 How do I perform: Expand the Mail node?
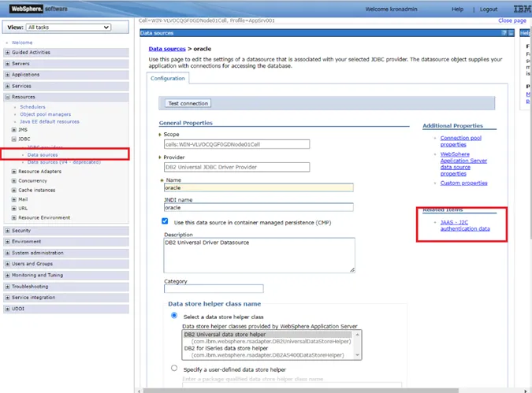(14, 199)
